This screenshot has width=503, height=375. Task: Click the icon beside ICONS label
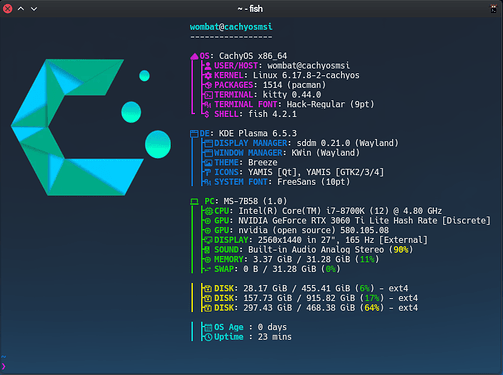[208, 172]
